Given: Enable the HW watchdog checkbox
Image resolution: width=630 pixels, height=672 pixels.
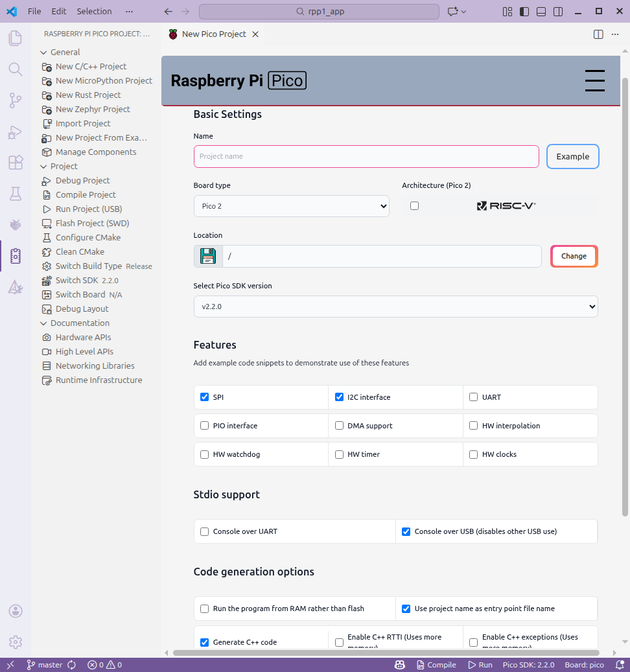Looking at the screenshot, I should point(204,454).
